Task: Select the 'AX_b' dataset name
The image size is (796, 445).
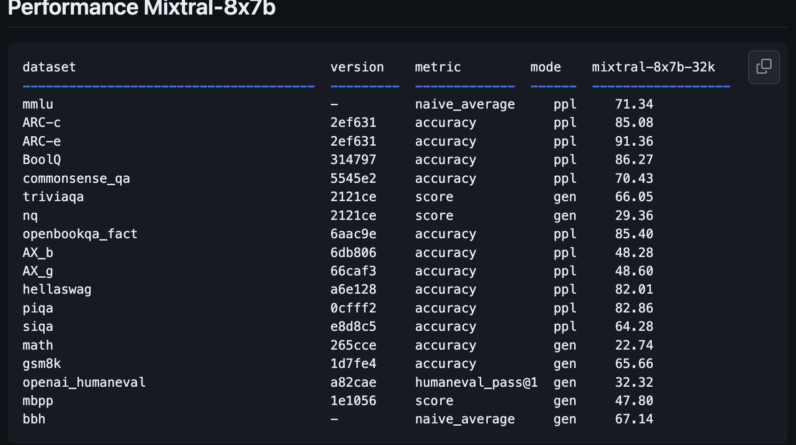Action: 38,253
